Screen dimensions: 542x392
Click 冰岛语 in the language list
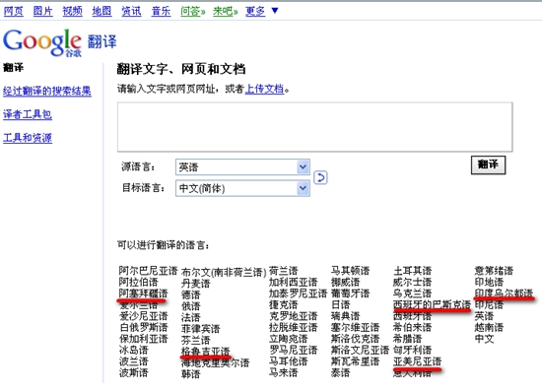pyautogui.click(x=133, y=351)
